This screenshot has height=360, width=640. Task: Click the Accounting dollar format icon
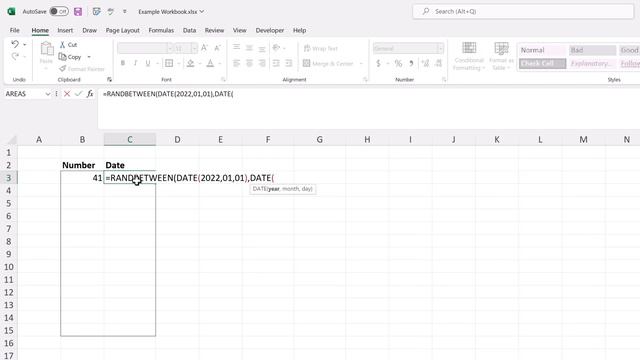(378, 63)
